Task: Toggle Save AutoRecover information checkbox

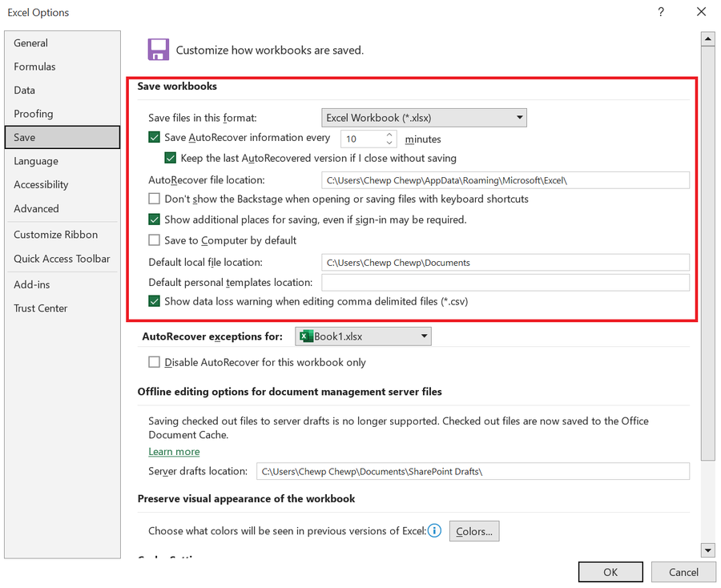Action: (x=154, y=138)
